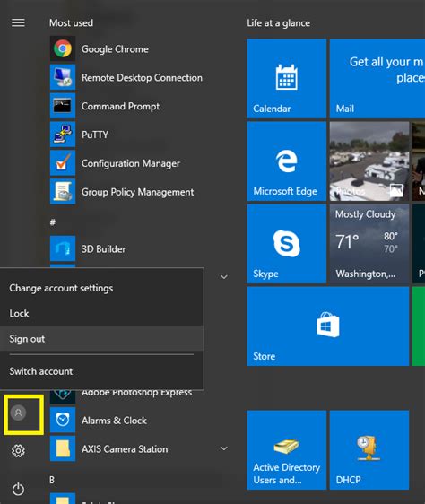Select Sign out from the account menu
The width and height of the screenshot is (425, 504).
click(x=101, y=338)
